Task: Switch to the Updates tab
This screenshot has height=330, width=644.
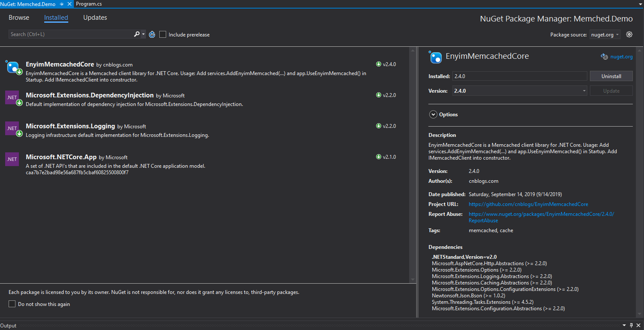Action: click(95, 18)
